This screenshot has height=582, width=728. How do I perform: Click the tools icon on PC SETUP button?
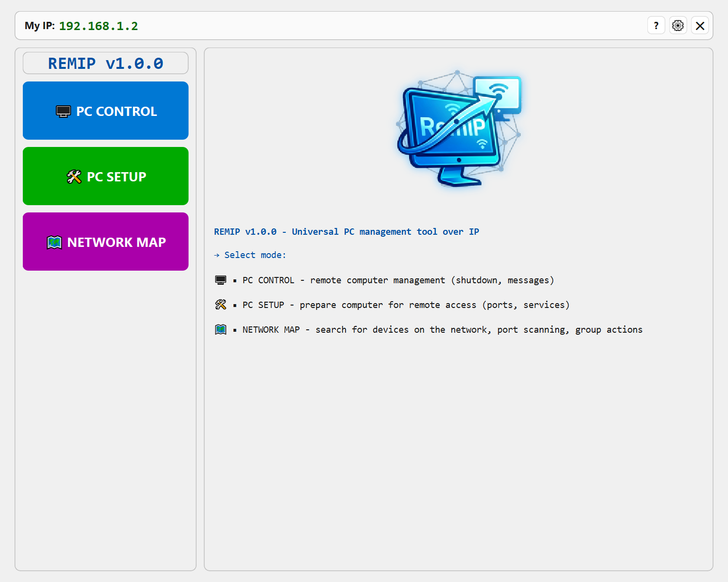tap(74, 177)
